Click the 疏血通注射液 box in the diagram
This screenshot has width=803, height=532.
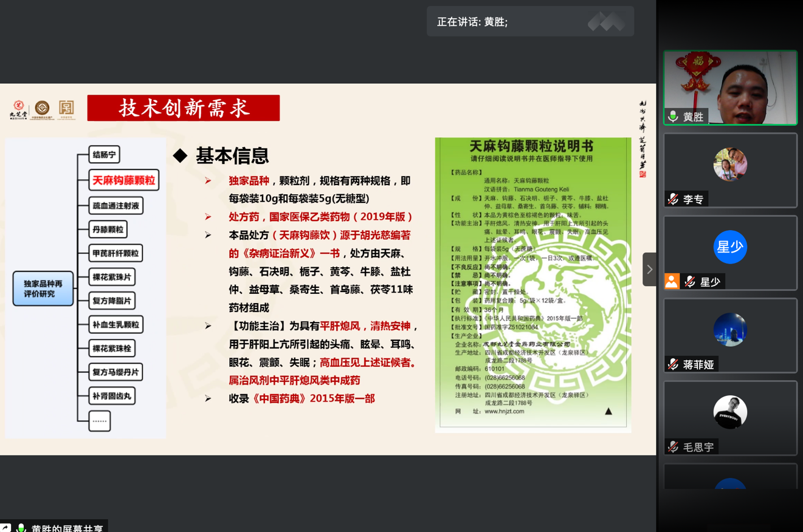(x=115, y=206)
